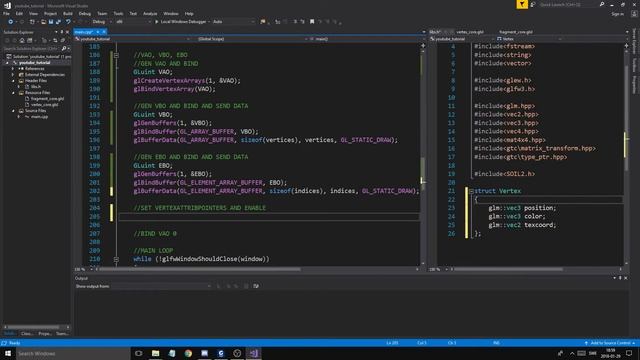Open the Build menu

68,13
